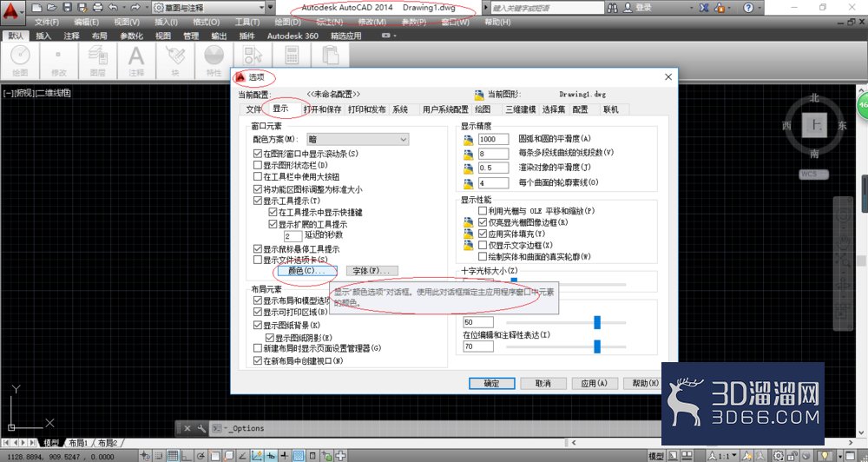Open the 工具(T) menu

tap(247, 23)
